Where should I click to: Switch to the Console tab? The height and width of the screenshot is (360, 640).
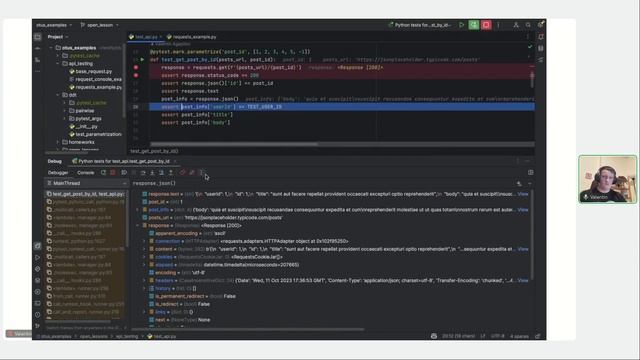(85, 173)
